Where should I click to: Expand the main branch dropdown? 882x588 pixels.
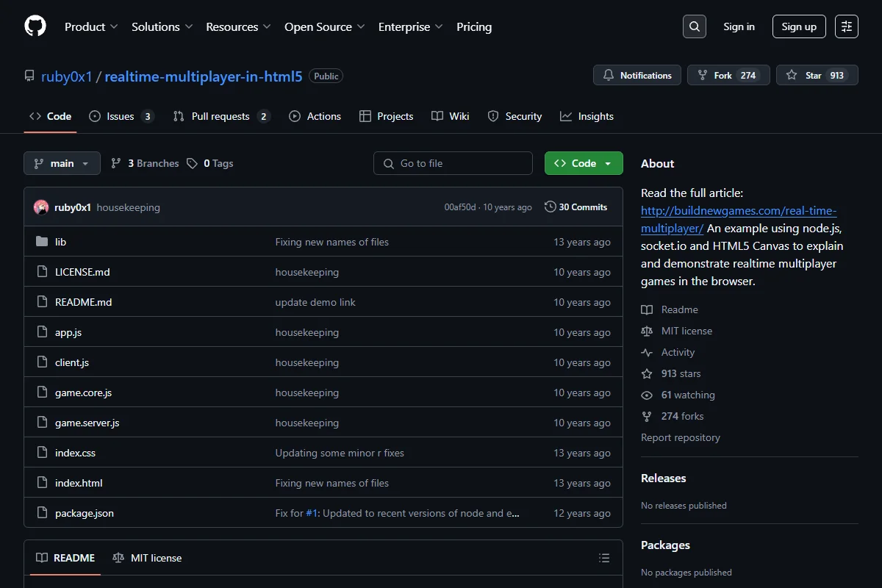[x=62, y=163]
